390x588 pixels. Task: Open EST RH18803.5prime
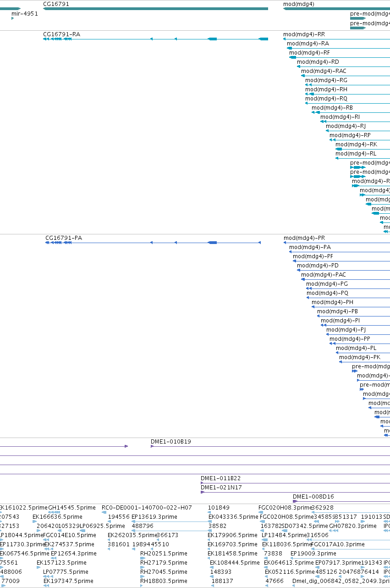[164, 581]
